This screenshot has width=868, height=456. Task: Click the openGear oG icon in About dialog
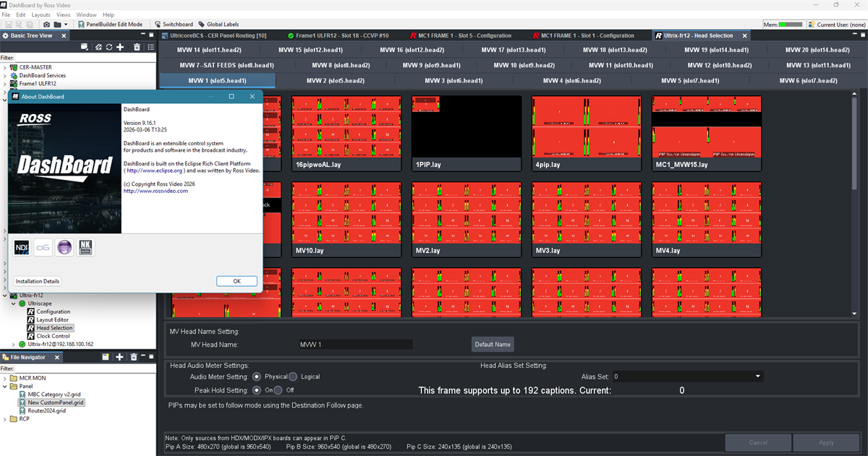pos(43,247)
